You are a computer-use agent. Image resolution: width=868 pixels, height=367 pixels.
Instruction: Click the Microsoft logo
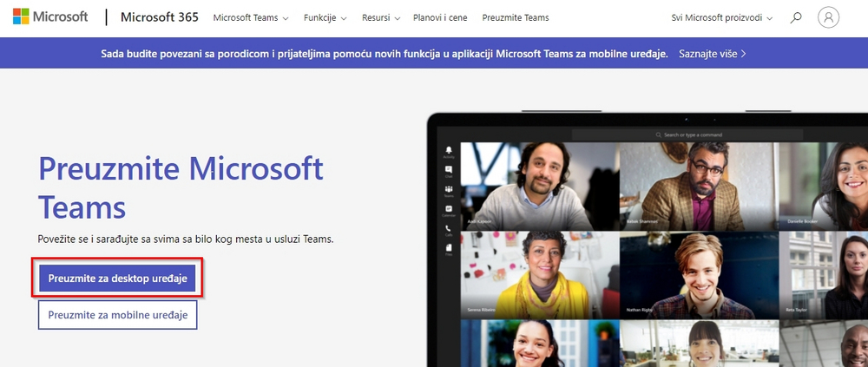pos(50,16)
